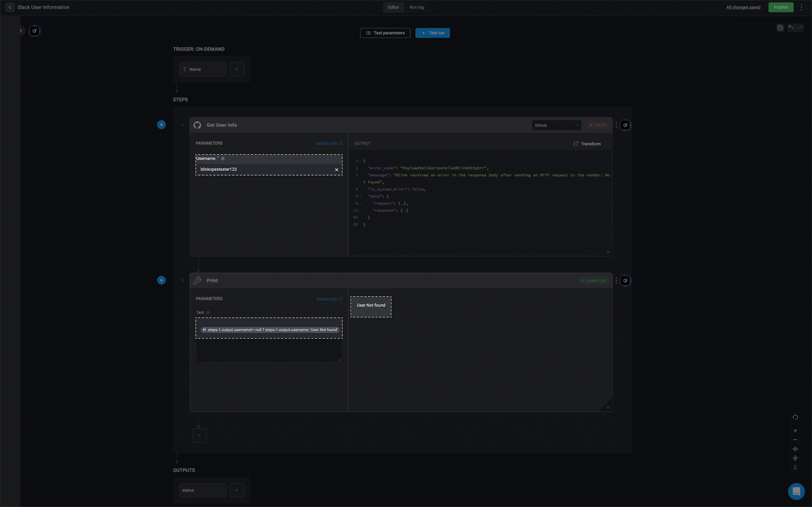Open the top-right three-dot workflow menu
The width and height of the screenshot is (812, 507).
(x=801, y=7)
